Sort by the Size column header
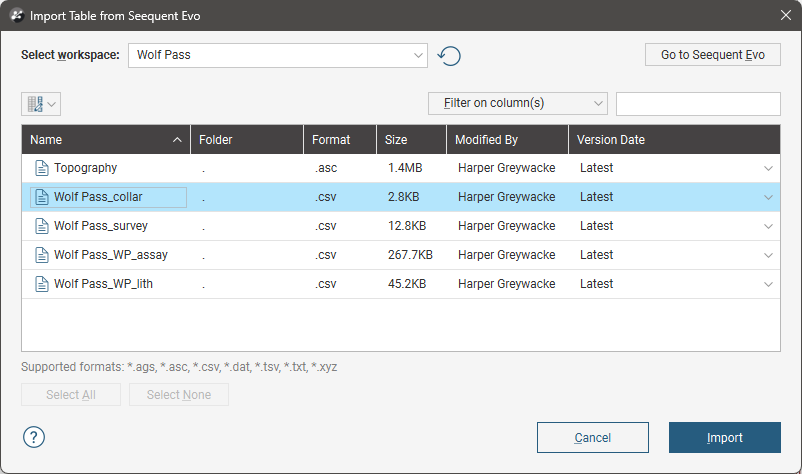This screenshot has height=474, width=802. point(410,140)
